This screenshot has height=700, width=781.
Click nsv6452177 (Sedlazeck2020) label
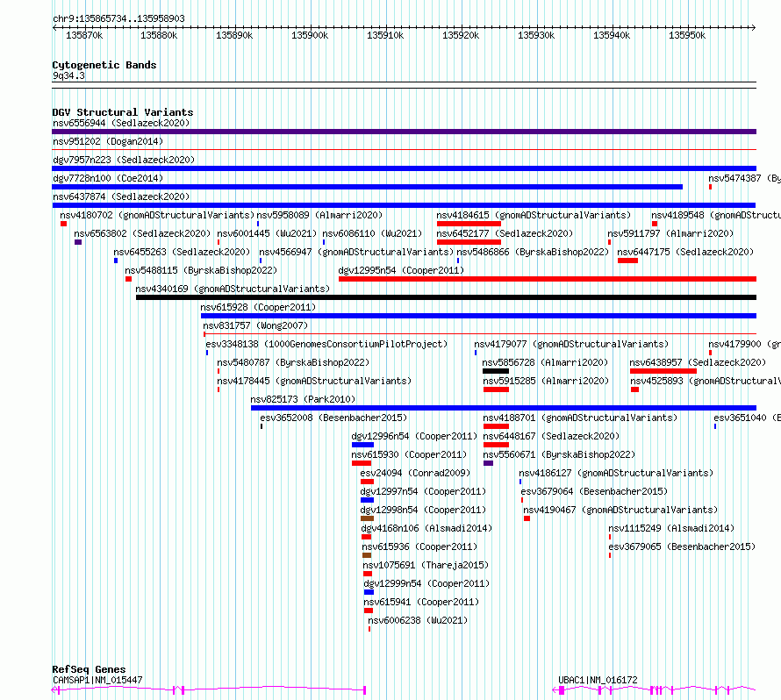pyautogui.click(x=505, y=233)
